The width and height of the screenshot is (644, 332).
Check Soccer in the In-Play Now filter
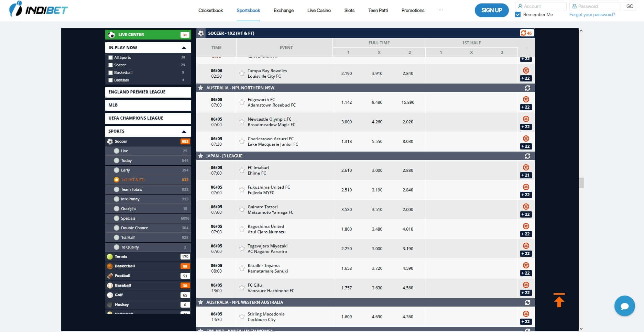point(110,65)
